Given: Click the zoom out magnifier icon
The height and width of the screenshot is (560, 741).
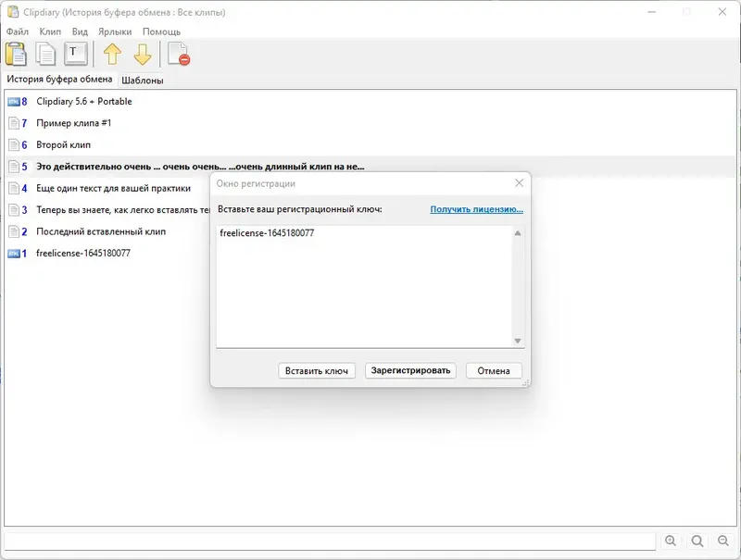Looking at the screenshot, I should click(x=723, y=541).
